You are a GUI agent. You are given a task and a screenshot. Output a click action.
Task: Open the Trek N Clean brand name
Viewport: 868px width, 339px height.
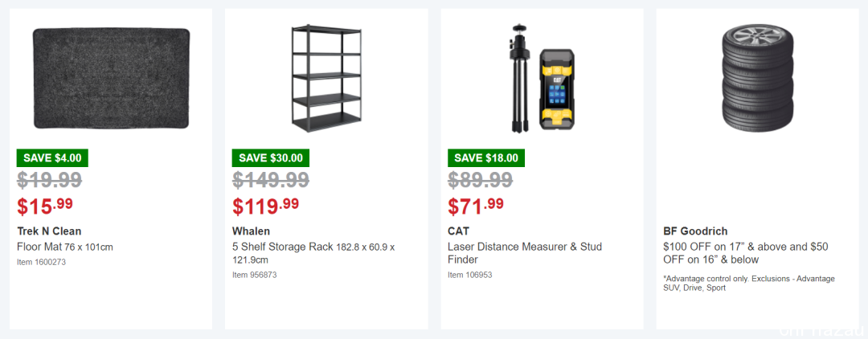[x=49, y=231]
